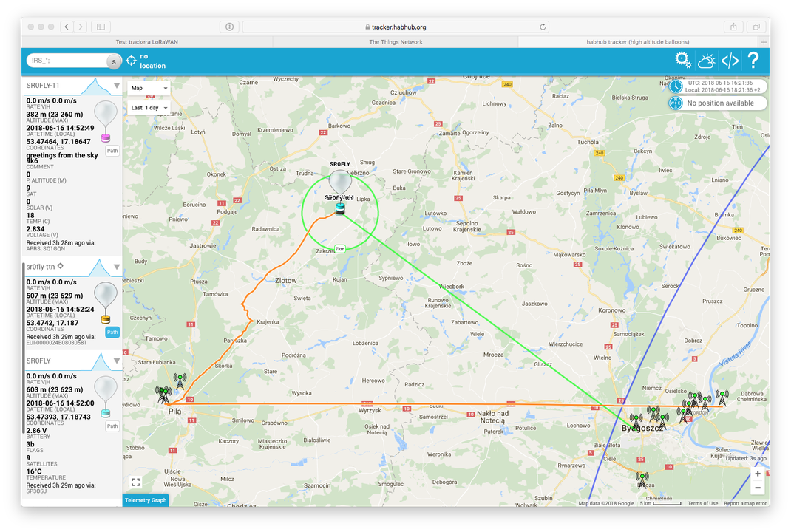This screenshot has height=532, width=791.
Task: Click Report a map error link
Action: pos(746,503)
